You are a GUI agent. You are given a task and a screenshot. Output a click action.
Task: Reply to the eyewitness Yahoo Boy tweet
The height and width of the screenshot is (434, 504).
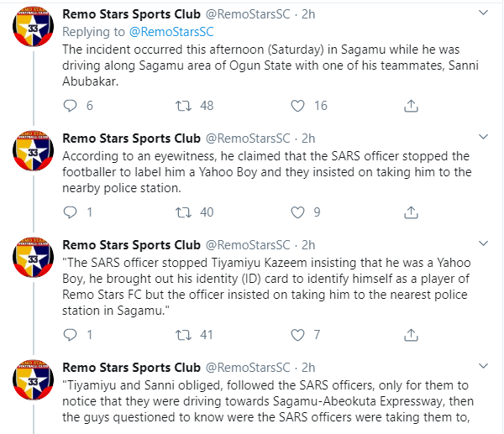pyautogui.click(x=71, y=212)
